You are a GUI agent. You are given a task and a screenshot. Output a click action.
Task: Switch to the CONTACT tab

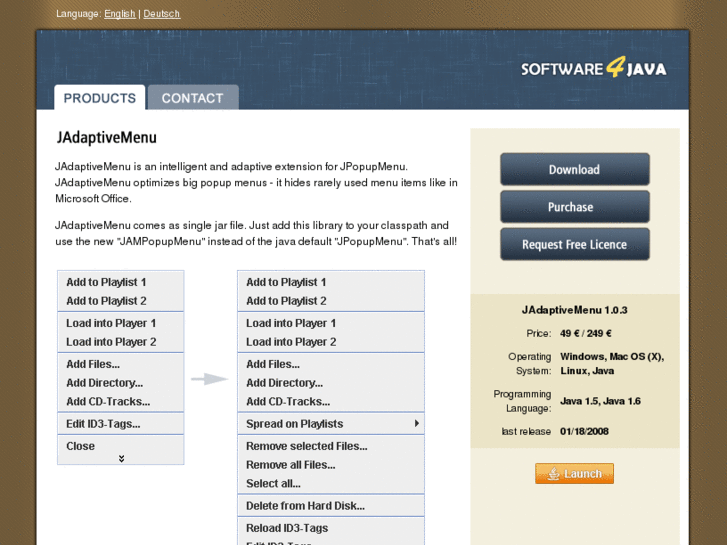coord(193,97)
